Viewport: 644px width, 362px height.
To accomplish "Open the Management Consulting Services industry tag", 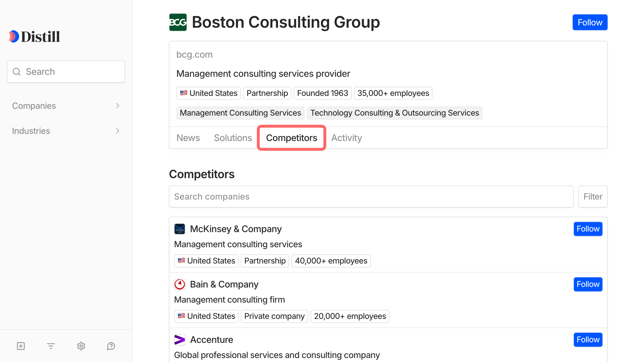I will click(240, 113).
